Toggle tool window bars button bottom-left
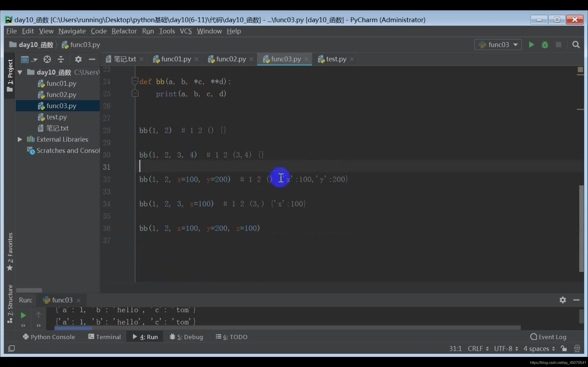588x367 pixels. (11, 349)
